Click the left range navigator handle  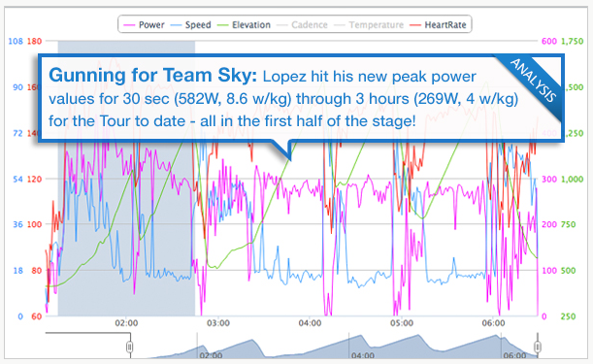(x=130, y=347)
